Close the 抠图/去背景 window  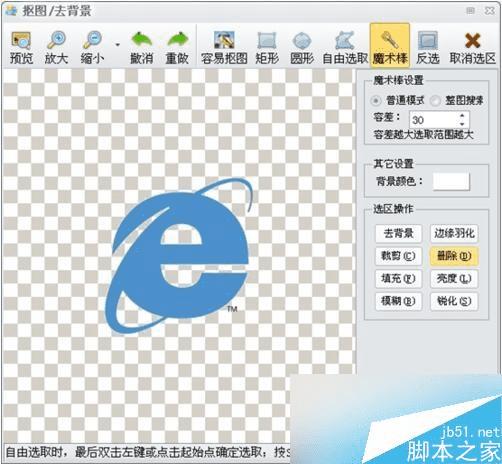point(489,11)
